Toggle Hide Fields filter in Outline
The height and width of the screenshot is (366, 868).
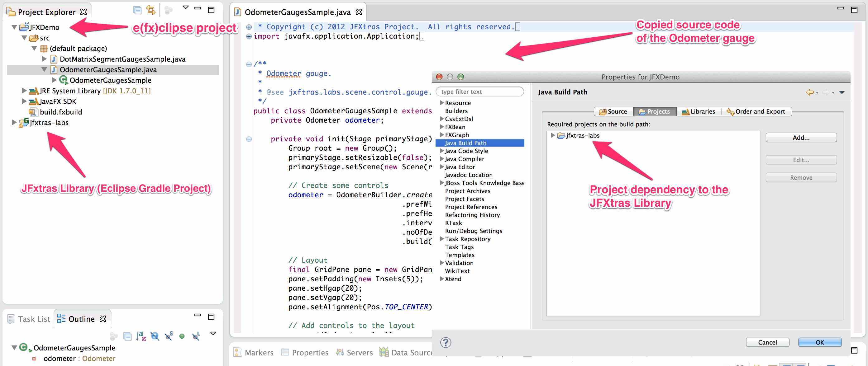pyautogui.click(x=155, y=336)
